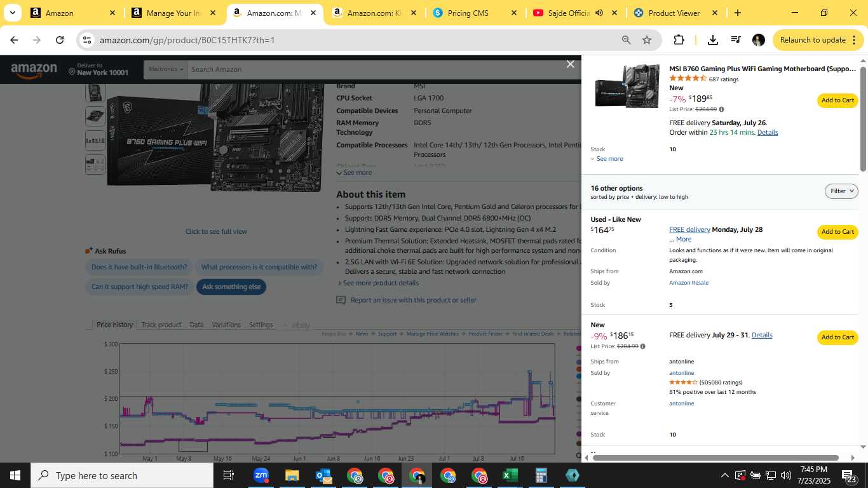Open a new browser tab

pyautogui.click(x=737, y=13)
